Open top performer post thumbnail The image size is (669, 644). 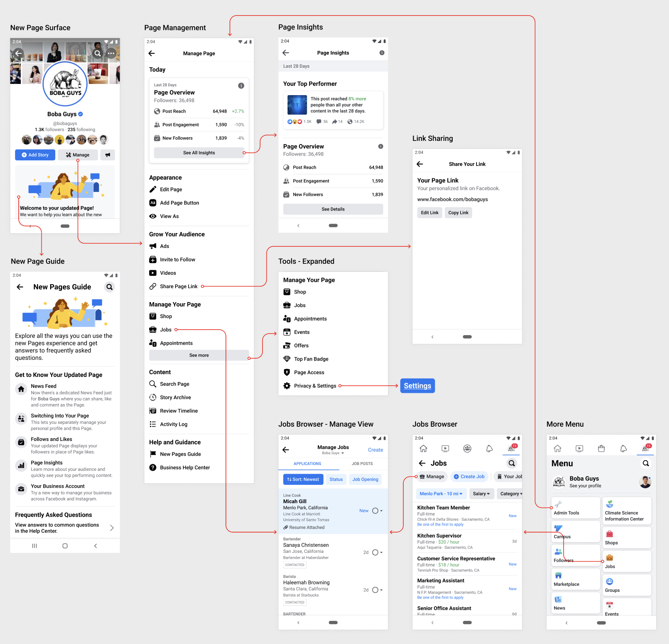[297, 105]
